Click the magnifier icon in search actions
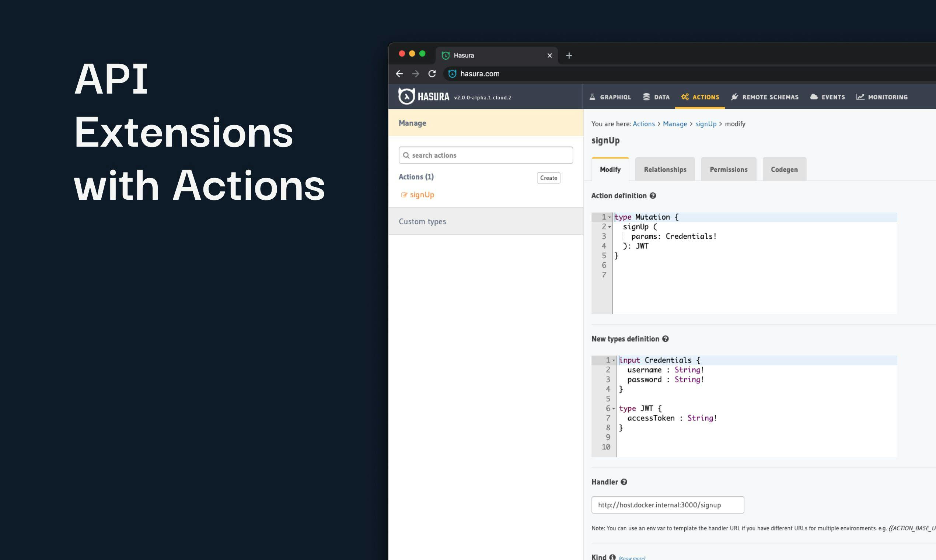936x560 pixels. pos(406,155)
